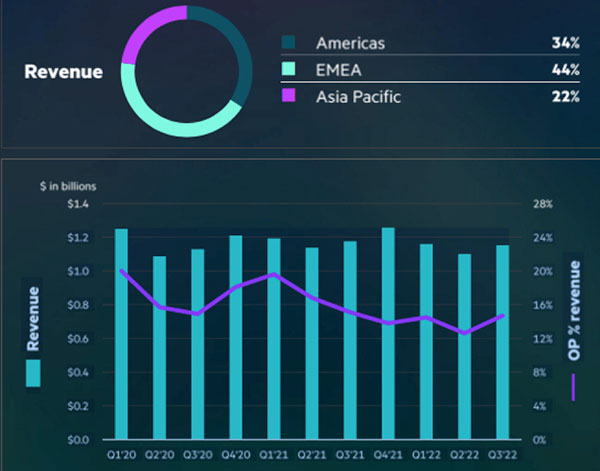Select the Q2'22 revenue bar
Viewport: 600px width, 471px height.
[464, 347]
